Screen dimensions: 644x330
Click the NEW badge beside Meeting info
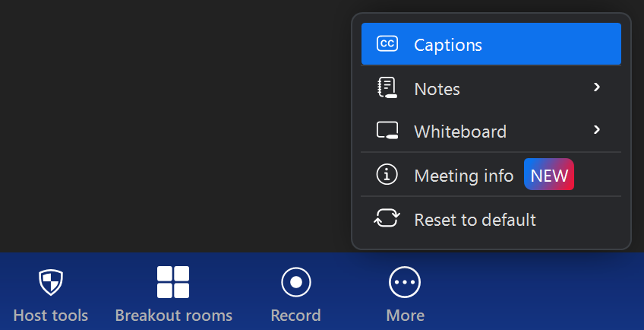[548, 175]
